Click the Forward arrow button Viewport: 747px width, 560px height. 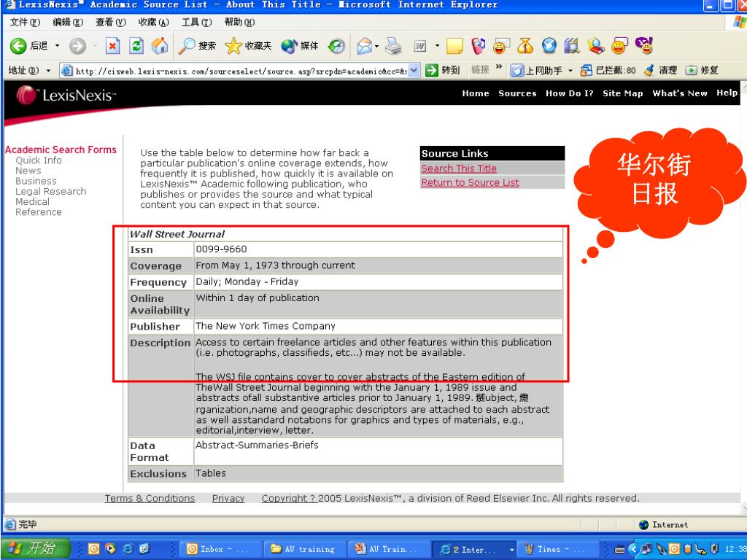77,46
